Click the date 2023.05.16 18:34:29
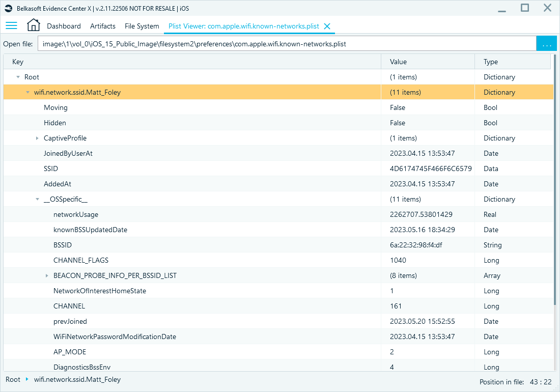560x392 pixels. (422, 230)
